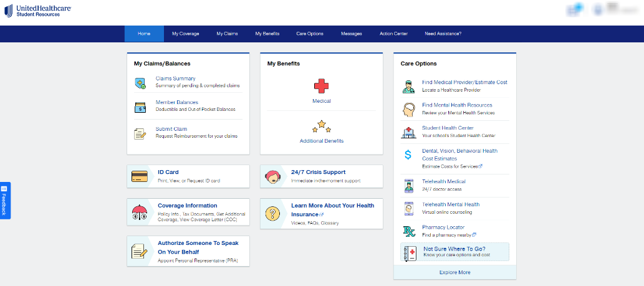644x286 pixels.
Task: Open Find Medical Provider/Estimate Cost link
Action: (464, 82)
